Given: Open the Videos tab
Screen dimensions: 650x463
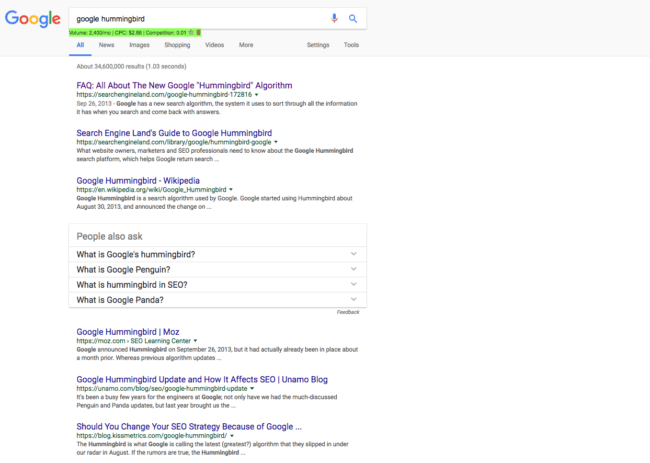Looking at the screenshot, I should click(x=214, y=45).
